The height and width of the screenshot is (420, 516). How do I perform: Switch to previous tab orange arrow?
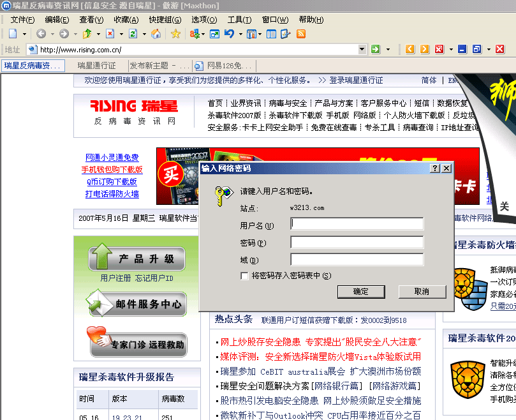[x=410, y=49]
